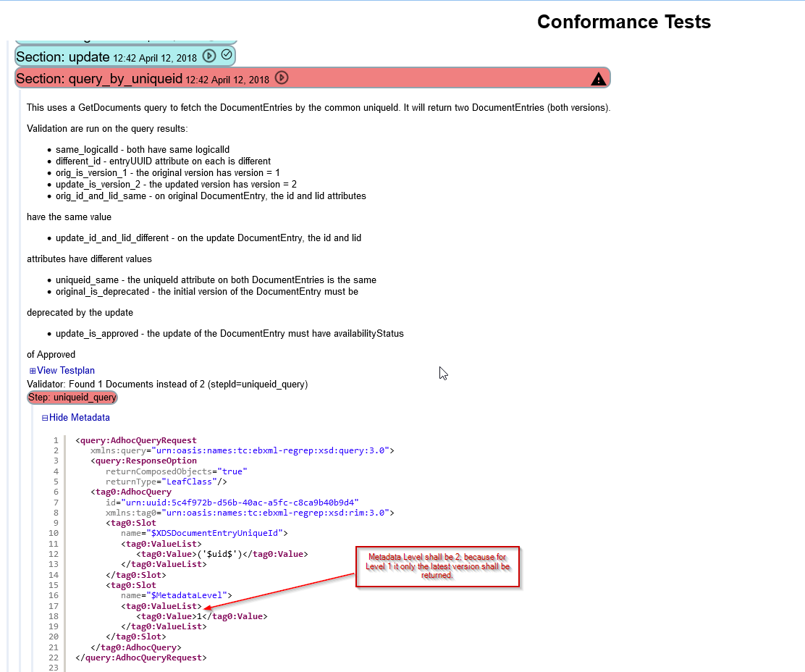Click the play icon on the update section
Screen dimensions: 805x672
pos(209,56)
